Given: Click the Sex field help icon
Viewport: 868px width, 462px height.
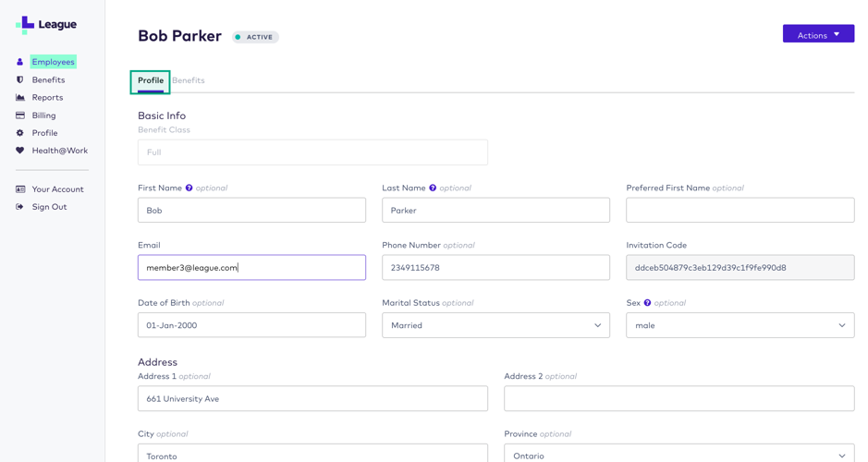Looking at the screenshot, I should point(647,302).
